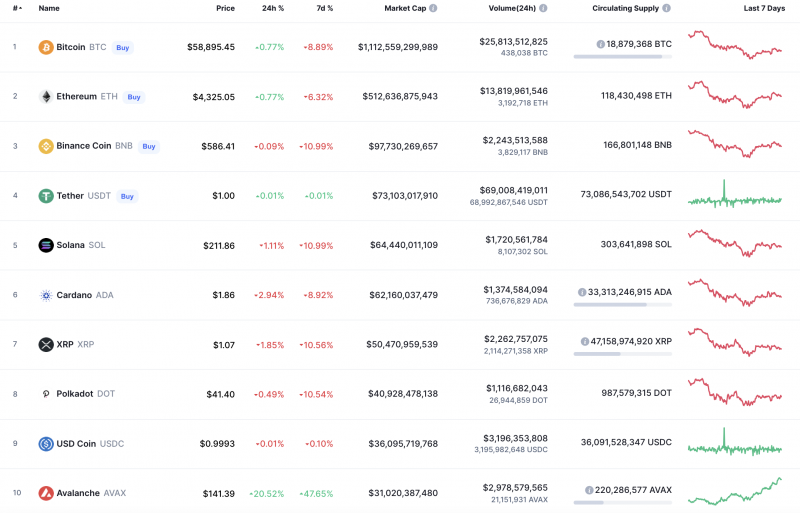800x513 pixels.
Task: Click Bitcoin circulating supply progress bar
Action: click(622, 57)
